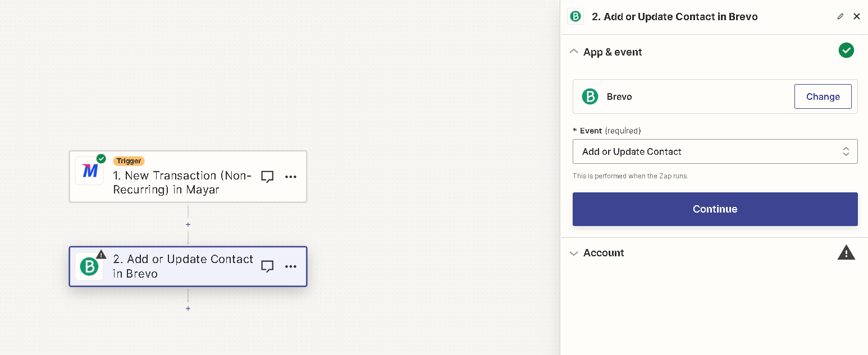Add a step after the Brevo action
Image resolution: width=868 pixels, height=355 pixels.
click(x=188, y=308)
